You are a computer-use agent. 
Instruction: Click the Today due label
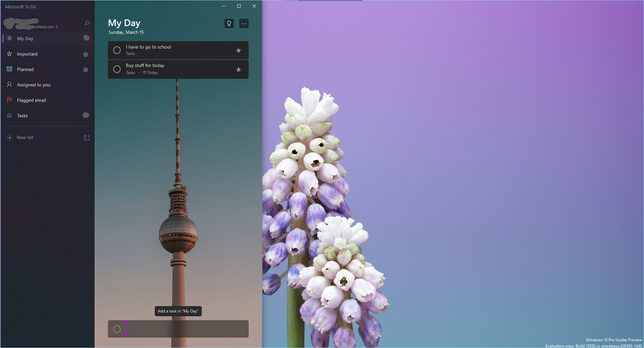tap(150, 73)
